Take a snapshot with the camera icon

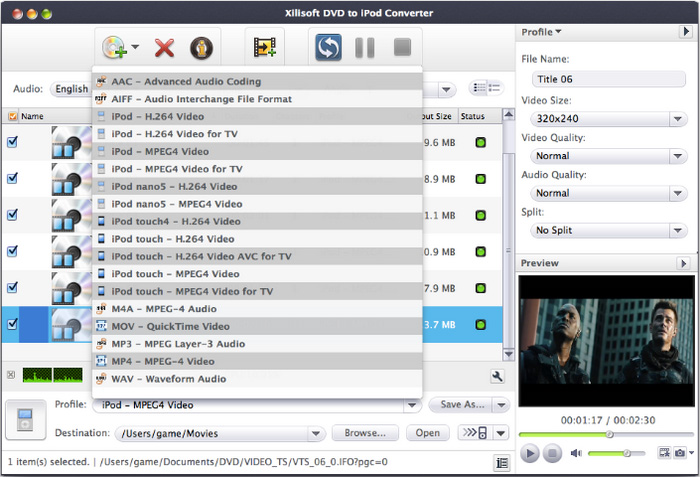pos(679,453)
